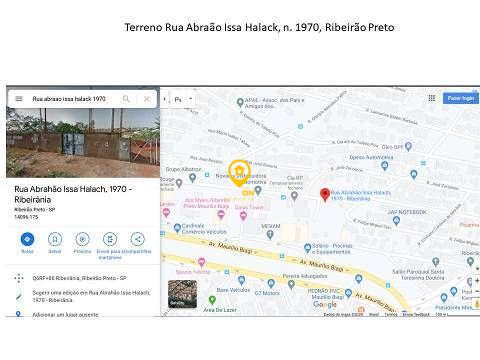This screenshot has height=360, width=480.
Task: Switch to Satélite view thumbnail
Action: coord(182,294)
